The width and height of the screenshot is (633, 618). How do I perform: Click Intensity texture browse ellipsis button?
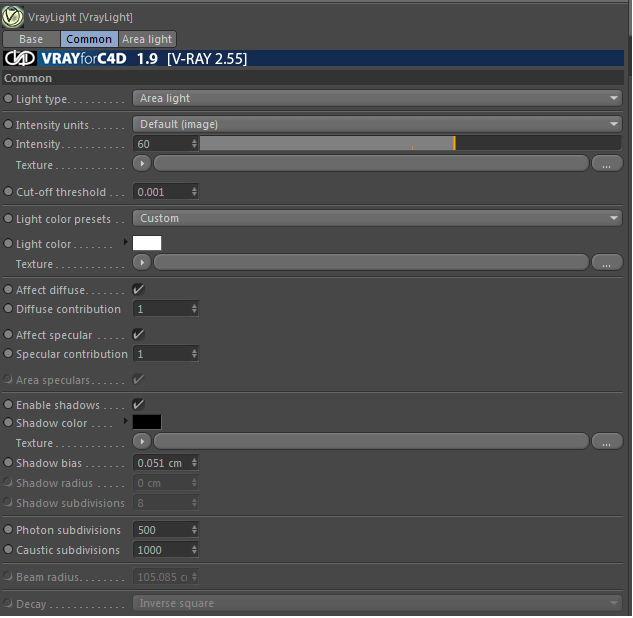(x=607, y=163)
